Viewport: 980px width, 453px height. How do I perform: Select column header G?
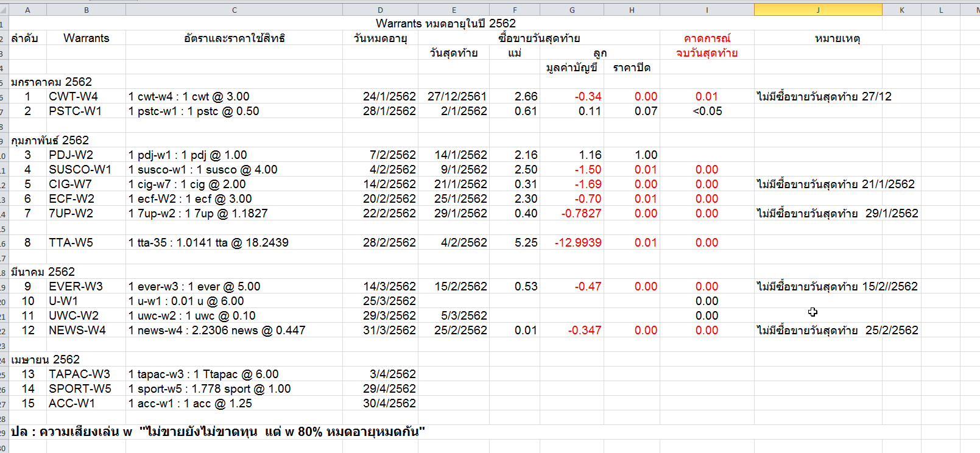[572, 10]
